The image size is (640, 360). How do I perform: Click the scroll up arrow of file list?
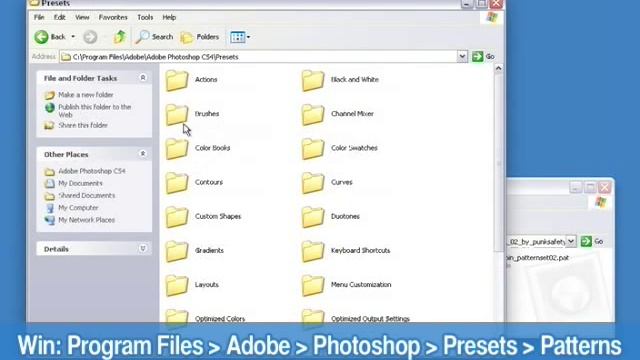point(498,69)
